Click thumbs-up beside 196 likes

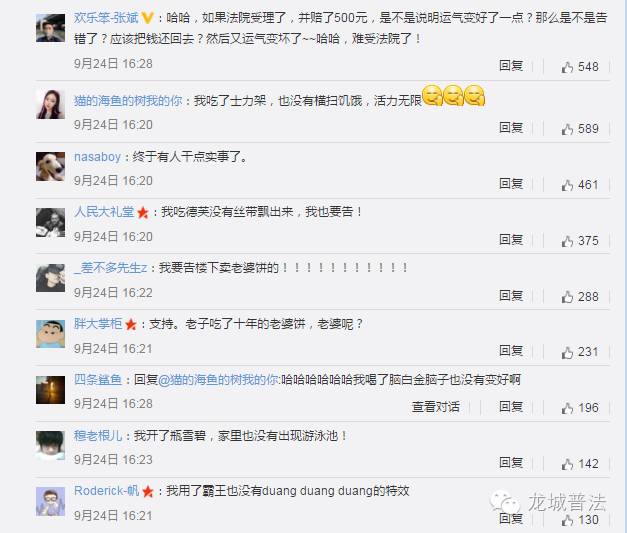567,408
